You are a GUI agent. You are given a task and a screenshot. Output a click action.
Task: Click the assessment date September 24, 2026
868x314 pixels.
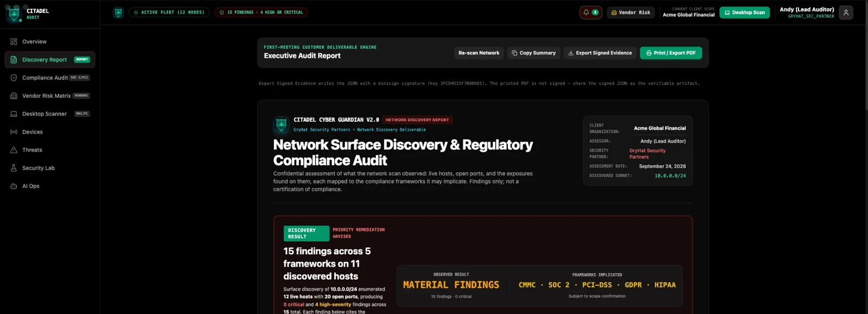pyautogui.click(x=662, y=166)
